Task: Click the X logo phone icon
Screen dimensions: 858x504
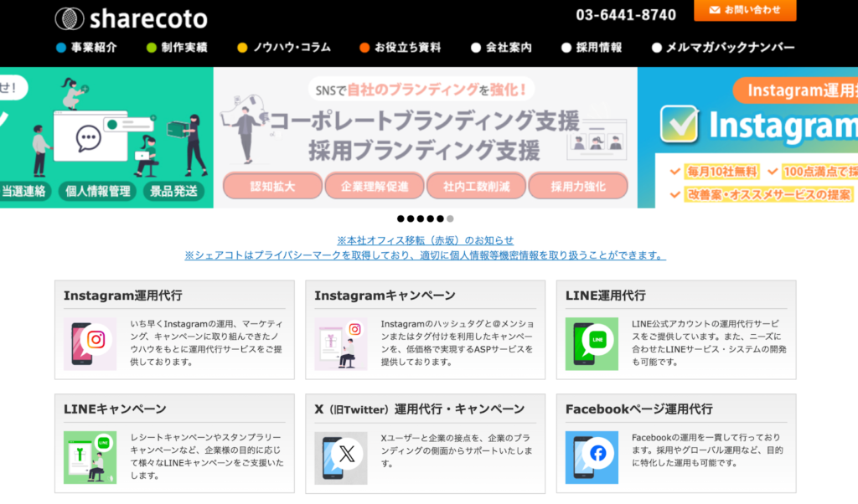Action: click(x=341, y=457)
